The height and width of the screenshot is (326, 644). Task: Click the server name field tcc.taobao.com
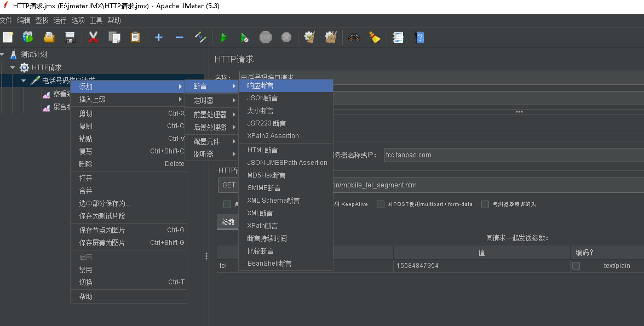(x=514, y=155)
